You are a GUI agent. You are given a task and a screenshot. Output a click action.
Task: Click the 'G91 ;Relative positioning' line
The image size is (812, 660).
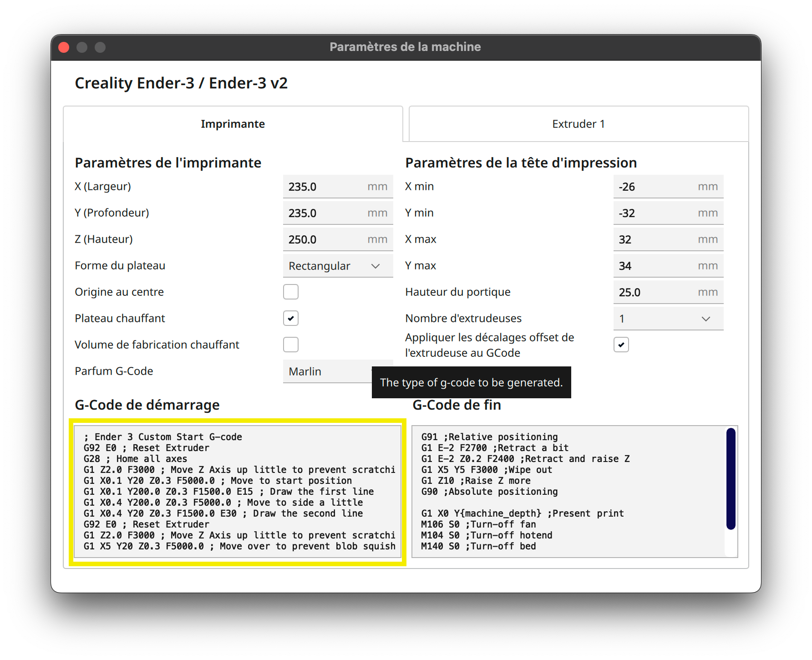[x=489, y=437]
